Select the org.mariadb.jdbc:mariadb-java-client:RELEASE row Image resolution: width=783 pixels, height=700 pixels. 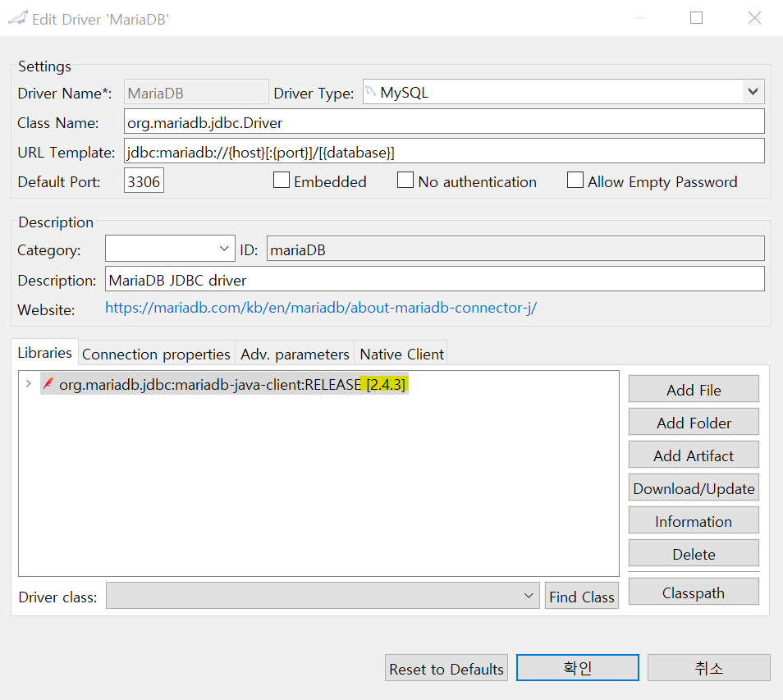pos(225,384)
